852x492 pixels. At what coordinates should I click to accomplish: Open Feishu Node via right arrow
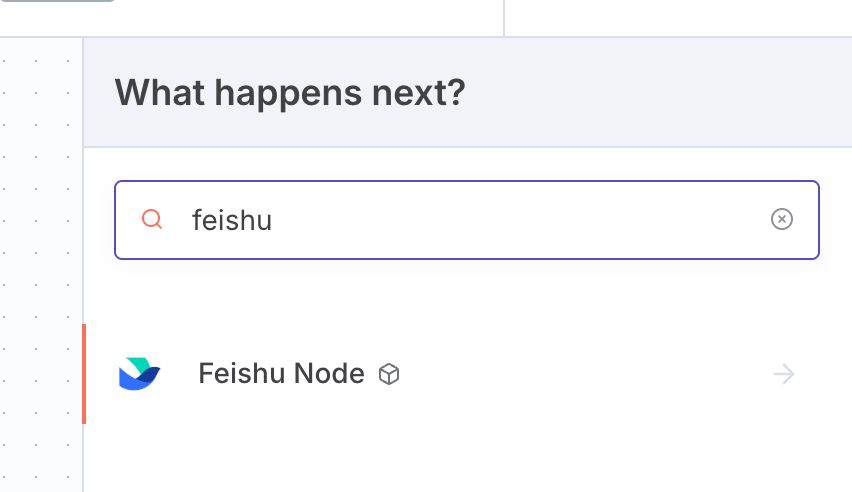[x=784, y=374]
